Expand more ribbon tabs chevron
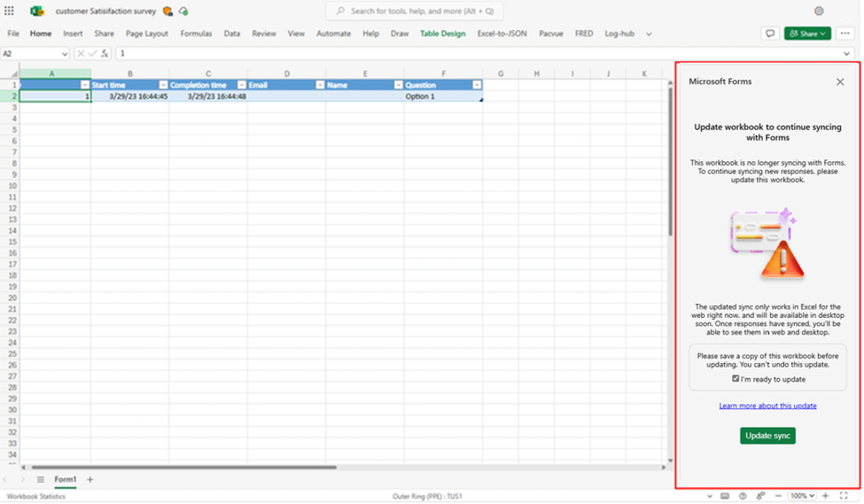The image size is (864, 504). point(649,35)
